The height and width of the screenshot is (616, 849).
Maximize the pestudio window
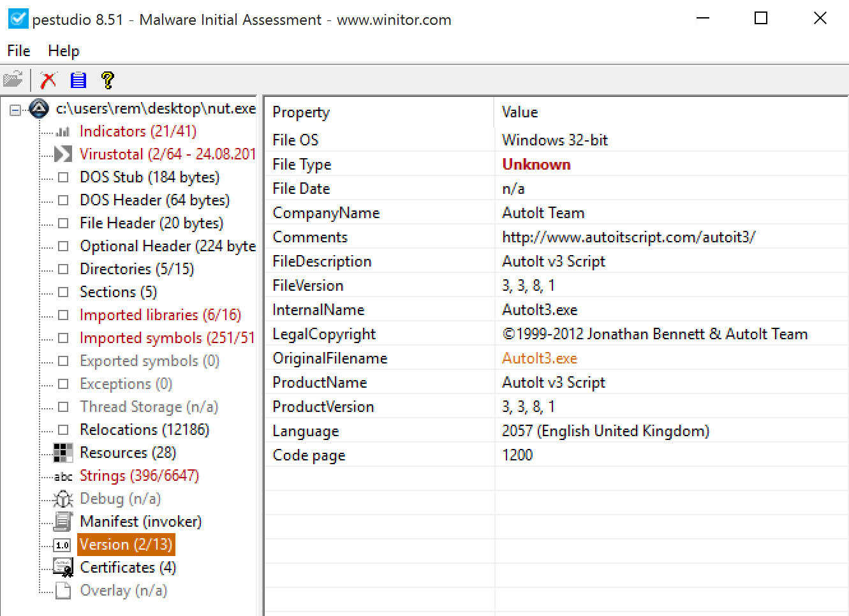click(x=761, y=18)
